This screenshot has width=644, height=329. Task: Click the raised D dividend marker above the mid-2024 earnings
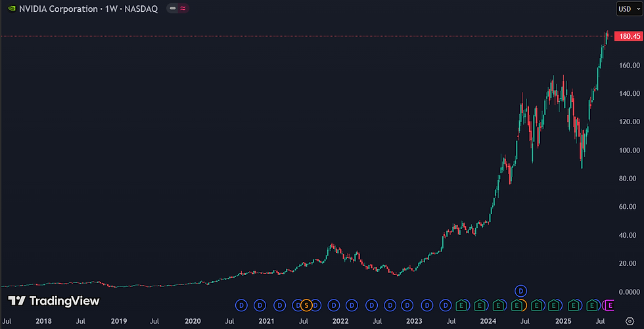520,291
